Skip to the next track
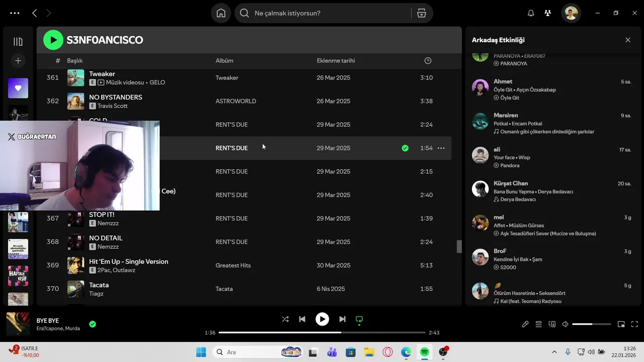 pos(342,319)
